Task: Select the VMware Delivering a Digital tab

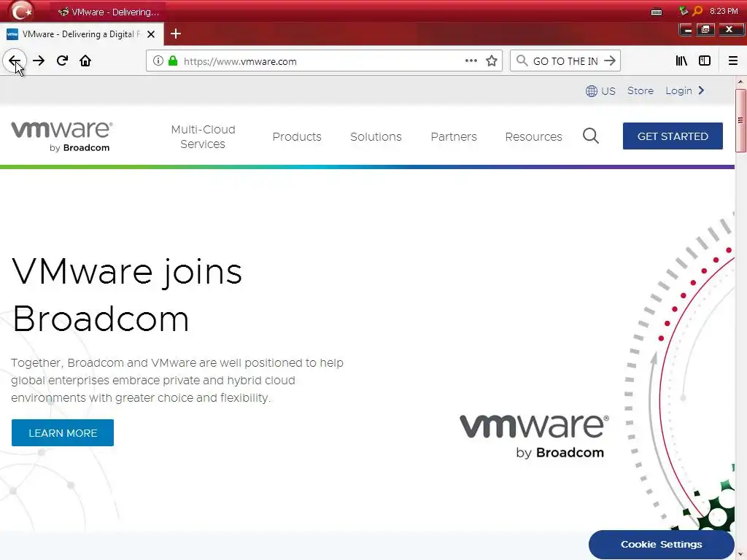Action: tap(81, 34)
